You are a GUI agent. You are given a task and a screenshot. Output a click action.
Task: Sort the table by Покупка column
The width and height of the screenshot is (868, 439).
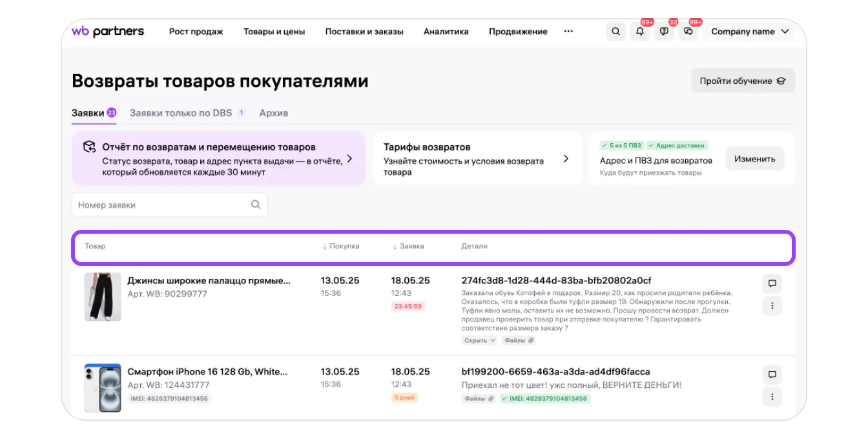[x=340, y=246]
